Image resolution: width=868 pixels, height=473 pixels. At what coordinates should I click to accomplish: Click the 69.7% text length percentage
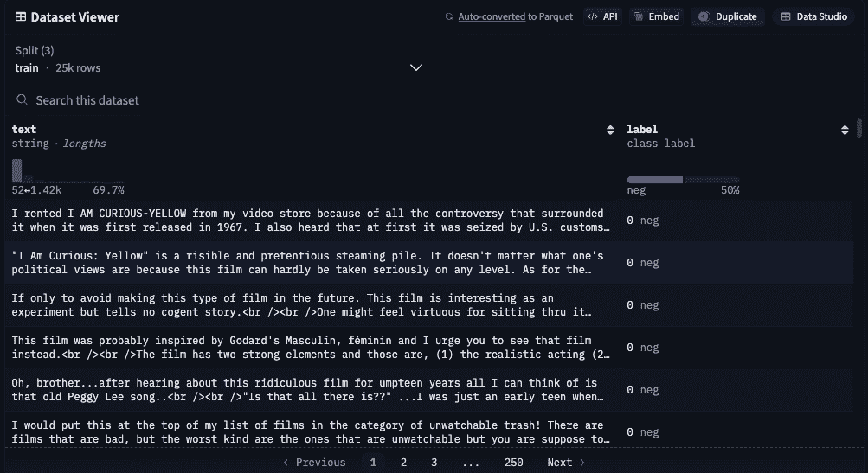(108, 189)
